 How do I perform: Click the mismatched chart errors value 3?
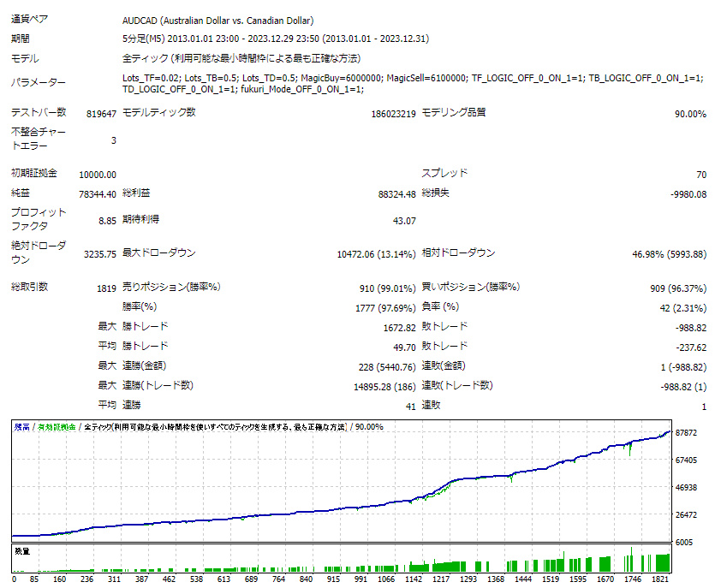click(x=114, y=140)
